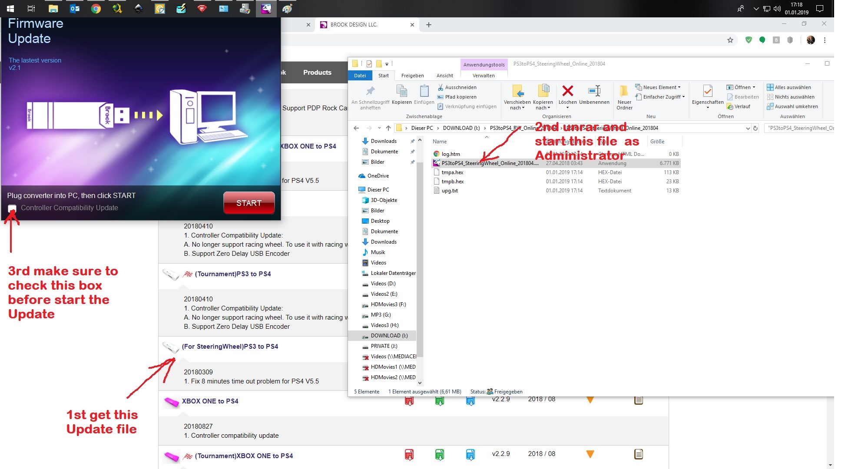Open the Chrome profile avatar
The width and height of the screenshot is (868, 469).
pyautogui.click(x=811, y=40)
